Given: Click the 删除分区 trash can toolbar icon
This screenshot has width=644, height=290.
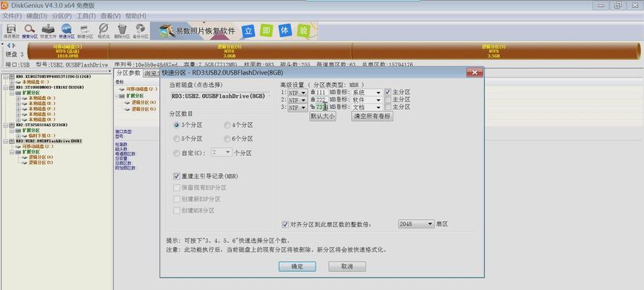Looking at the screenshot, I should pyautogui.click(x=122, y=29).
